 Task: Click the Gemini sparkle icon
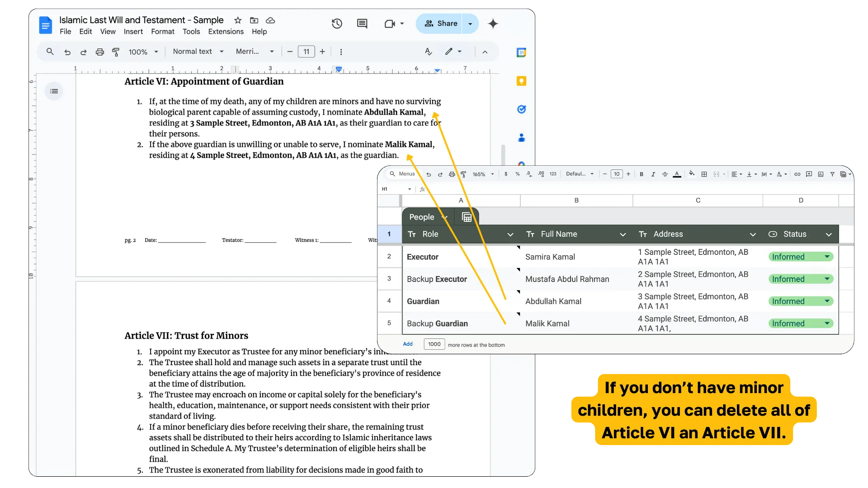click(x=493, y=23)
